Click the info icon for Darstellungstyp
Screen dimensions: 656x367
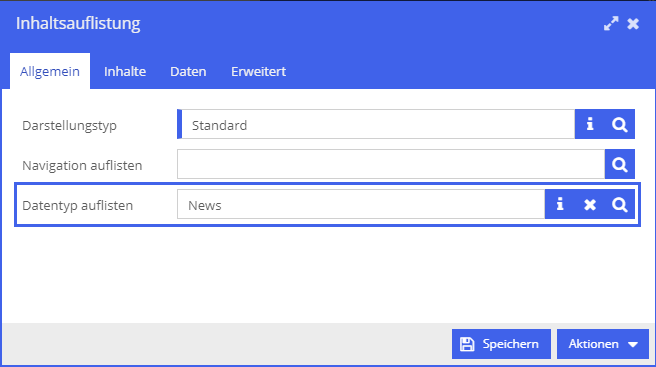(x=590, y=124)
